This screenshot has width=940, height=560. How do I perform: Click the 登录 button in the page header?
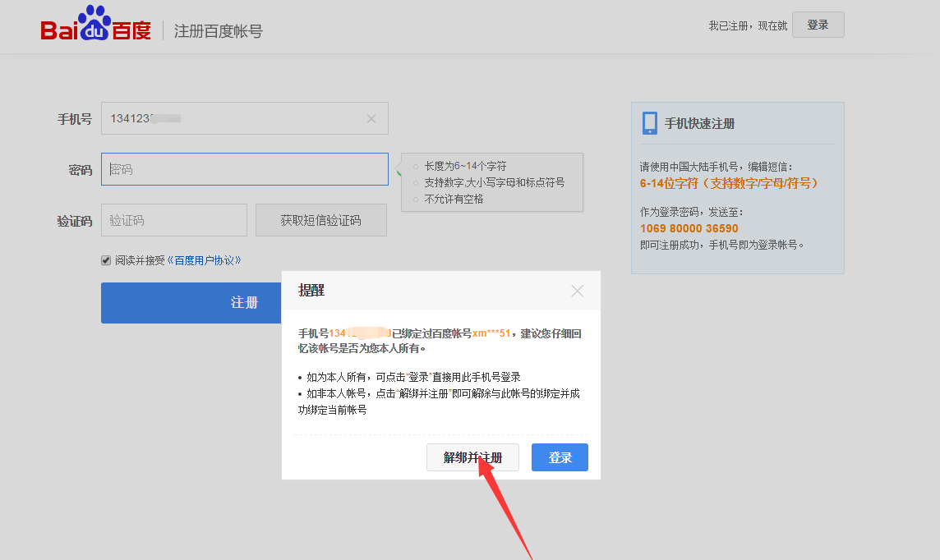tap(818, 25)
